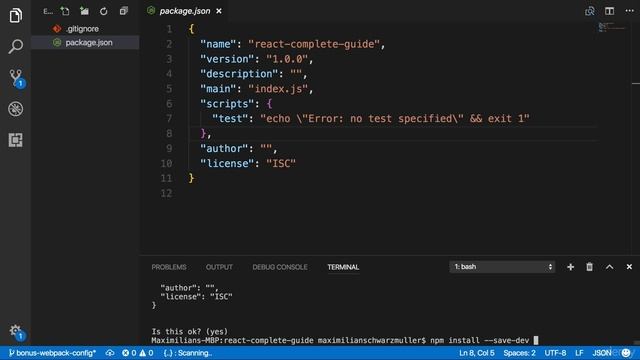Image resolution: width=640 pixels, height=360 pixels.
Task: Click the New File icon in explorer
Action: pyautogui.click(x=65, y=11)
